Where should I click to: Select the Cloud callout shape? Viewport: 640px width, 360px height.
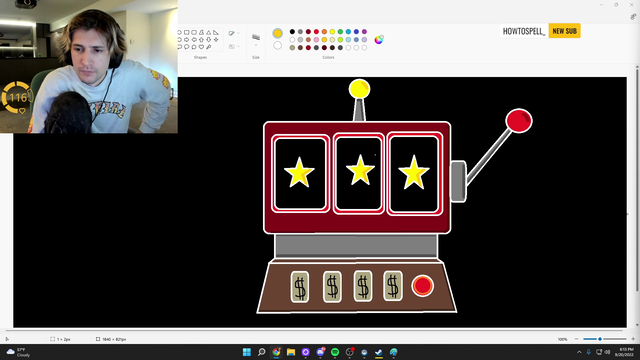[194, 47]
